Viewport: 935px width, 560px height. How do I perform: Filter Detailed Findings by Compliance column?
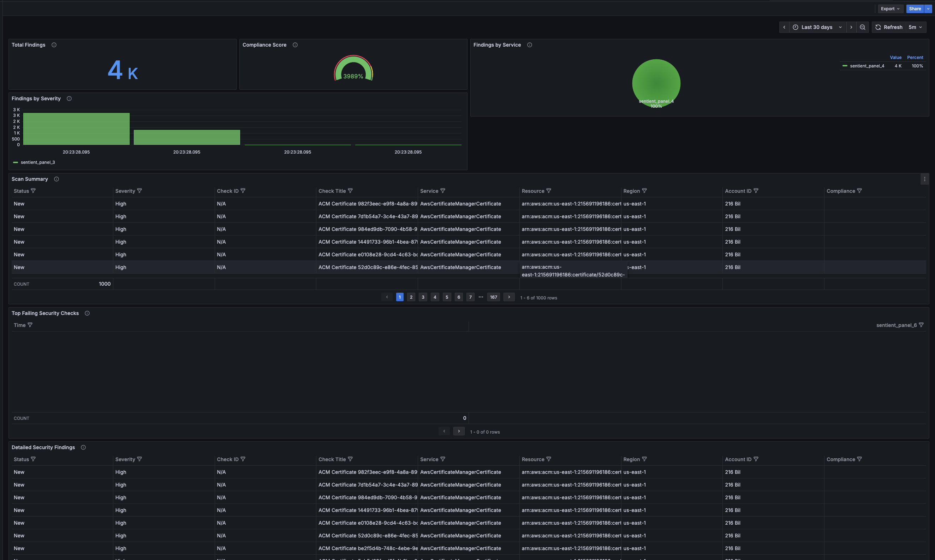point(859,459)
